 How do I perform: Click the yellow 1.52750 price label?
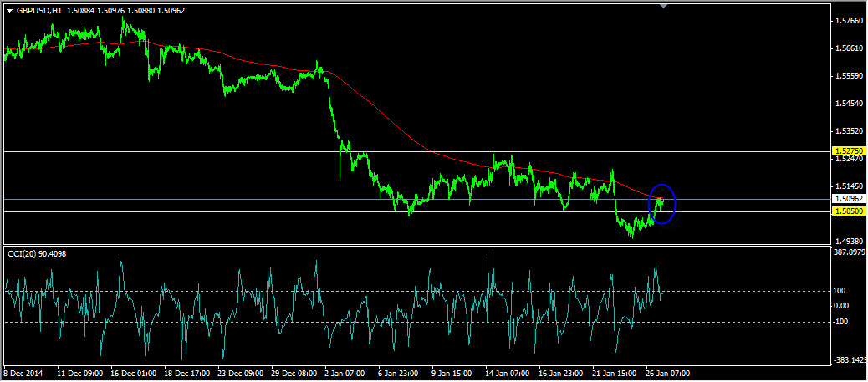(x=849, y=151)
